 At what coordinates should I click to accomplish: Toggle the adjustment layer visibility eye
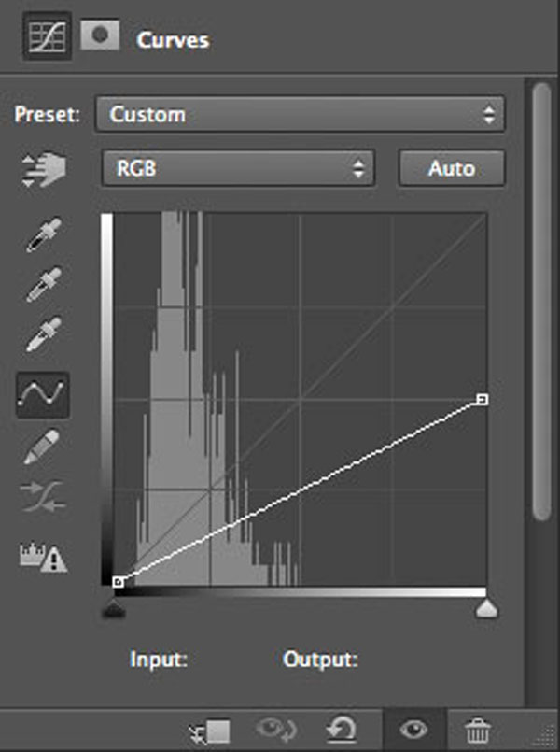[x=413, y=730]
